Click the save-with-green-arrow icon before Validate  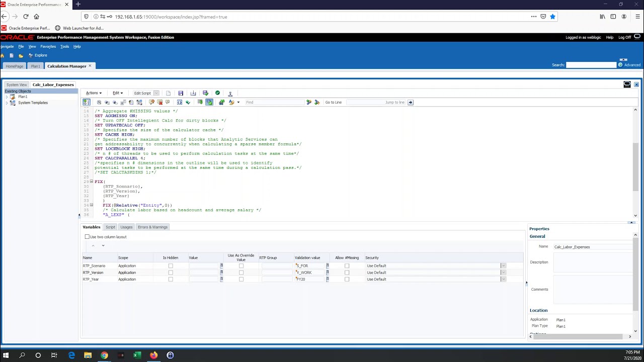tap(205, 93)
